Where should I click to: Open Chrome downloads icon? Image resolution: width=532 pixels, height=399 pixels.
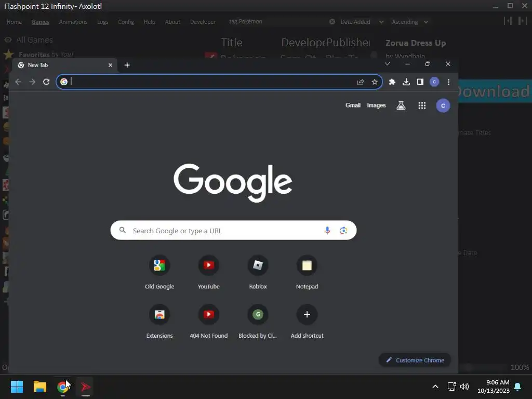[x=406, y=82]
